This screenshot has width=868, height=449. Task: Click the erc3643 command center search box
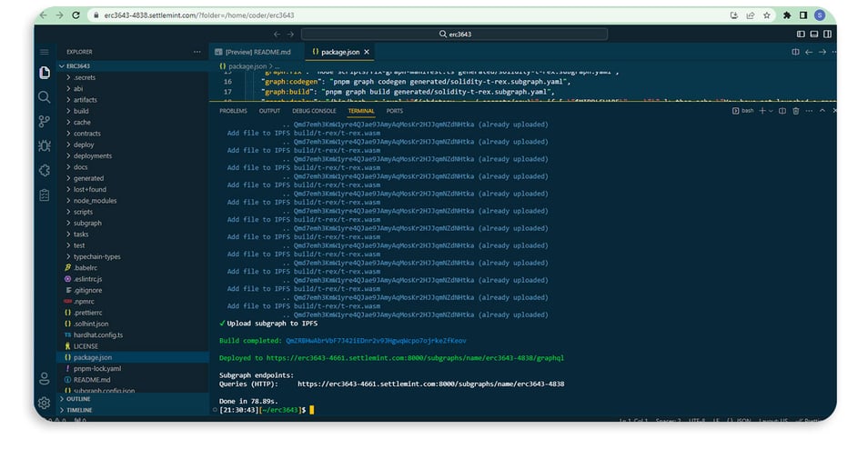[454, 35]
